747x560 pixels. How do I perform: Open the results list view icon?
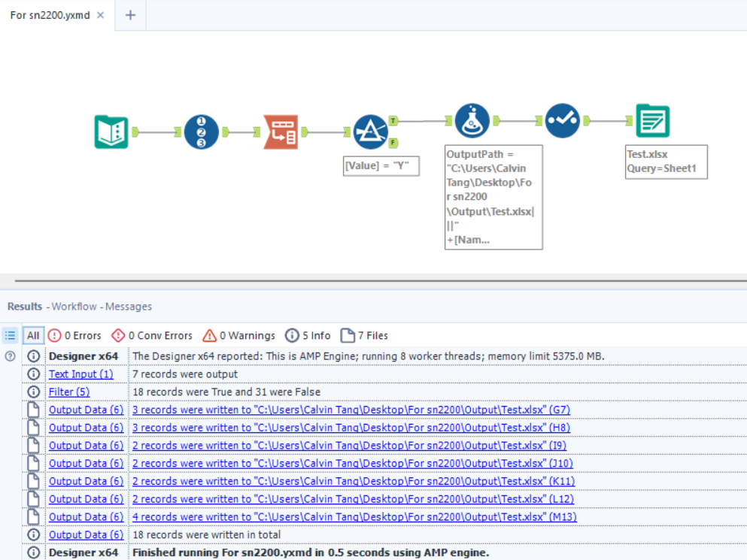pyautogui.click(x=10, y=335)
